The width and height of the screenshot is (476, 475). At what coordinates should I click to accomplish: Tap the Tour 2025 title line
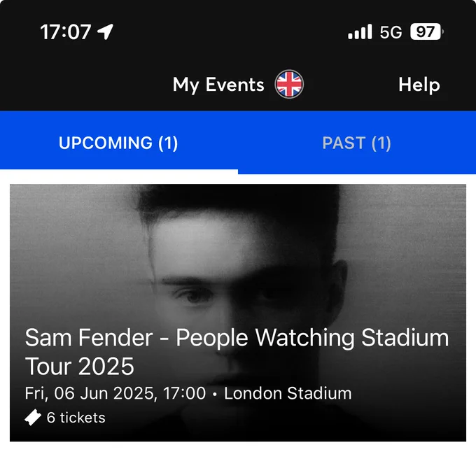pos(80,367)
